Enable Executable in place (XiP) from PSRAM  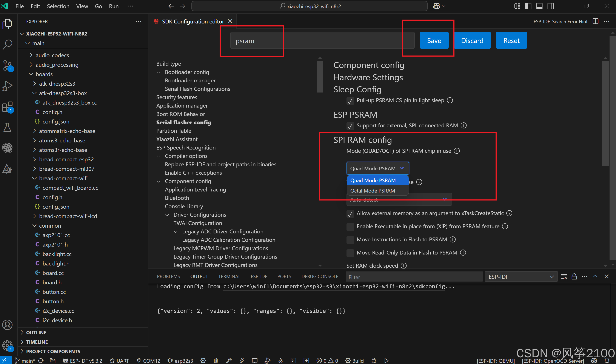[350, 227]
